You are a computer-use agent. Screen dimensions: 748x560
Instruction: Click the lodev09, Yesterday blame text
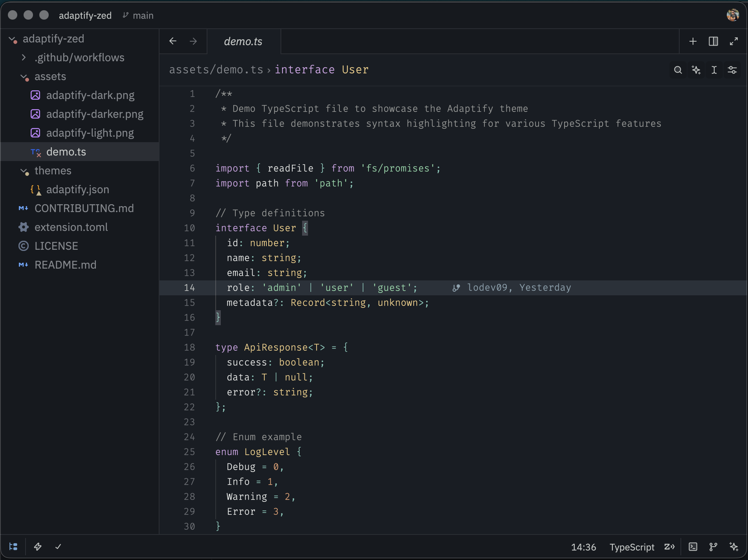519,288
